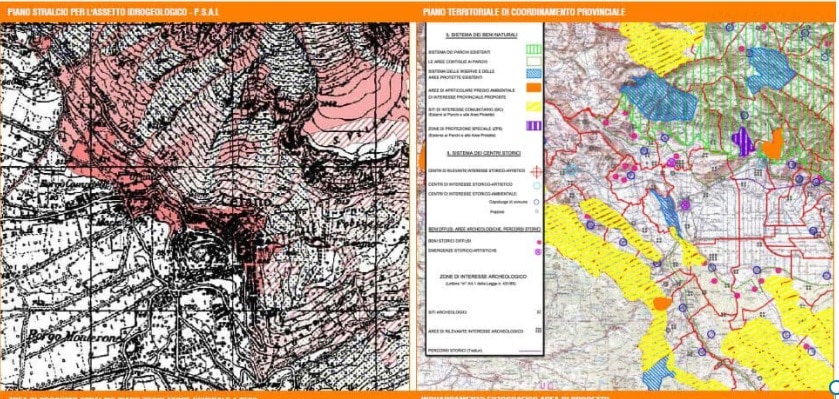Click the 'Il sistema dei centri storici' legend heading

tap(484, 154)
